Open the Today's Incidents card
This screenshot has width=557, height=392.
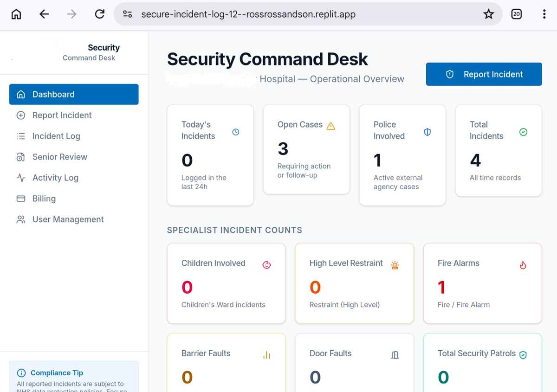click(210, 155)
